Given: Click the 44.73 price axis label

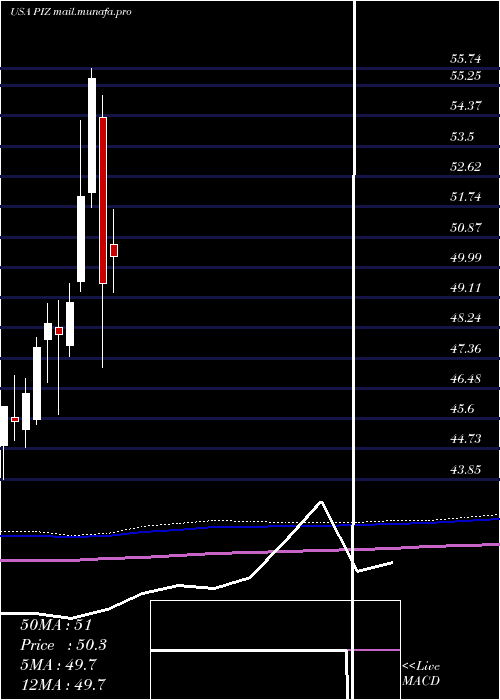Looking at the screenshot, I should (x=466, y=439).
